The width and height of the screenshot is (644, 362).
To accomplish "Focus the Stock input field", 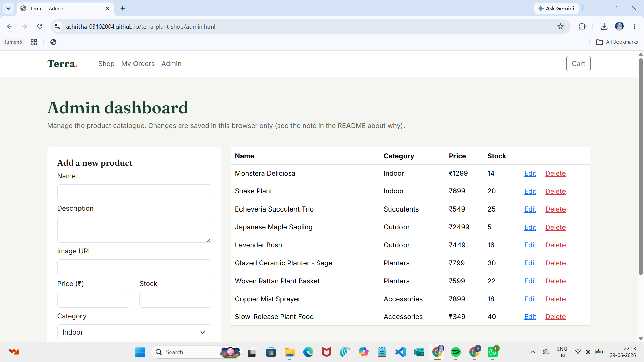I will coord(175,300).
